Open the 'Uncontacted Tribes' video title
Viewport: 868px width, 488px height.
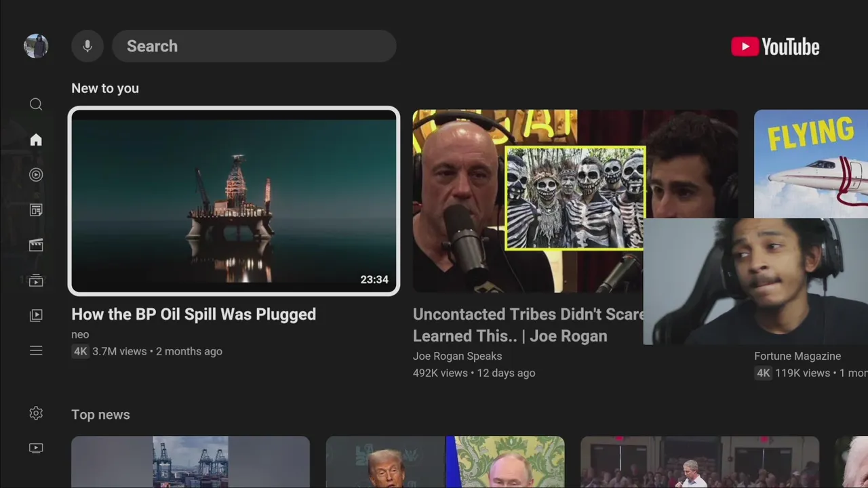[528, 325]
